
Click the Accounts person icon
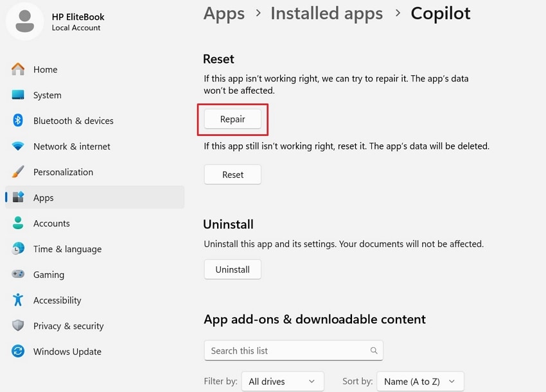[18, 223]
